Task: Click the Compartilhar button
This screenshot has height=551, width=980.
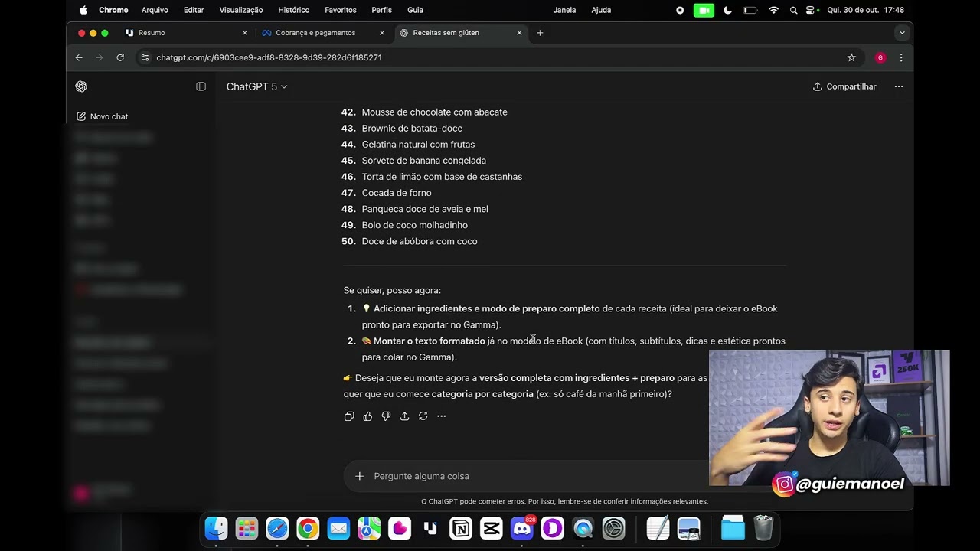Action: (x=844, y=86)
